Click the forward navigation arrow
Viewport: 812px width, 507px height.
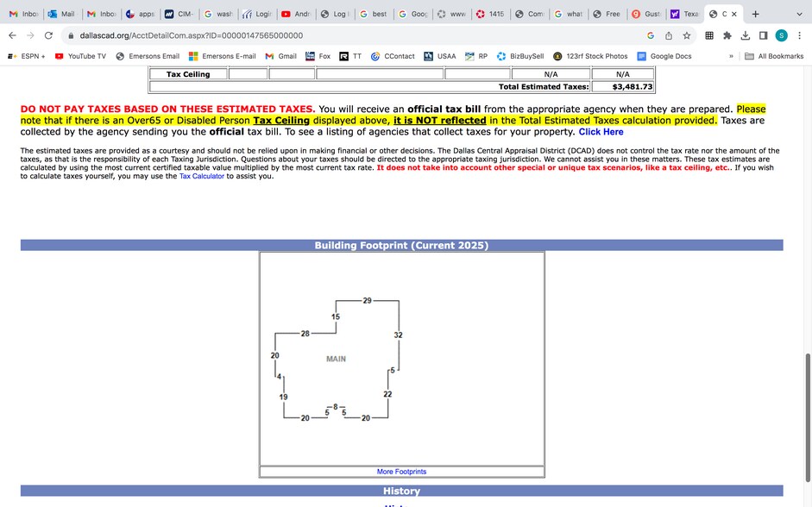(30, 35)
